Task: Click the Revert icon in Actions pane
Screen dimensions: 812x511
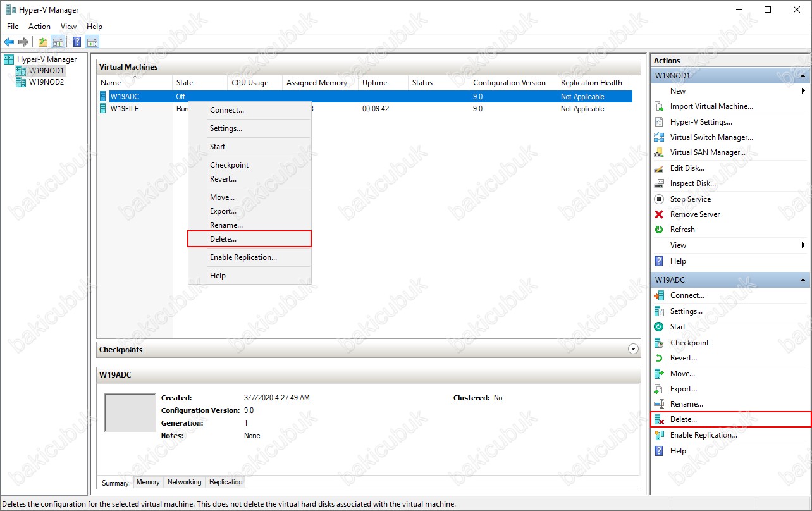Action: click(x=658, y=358)
